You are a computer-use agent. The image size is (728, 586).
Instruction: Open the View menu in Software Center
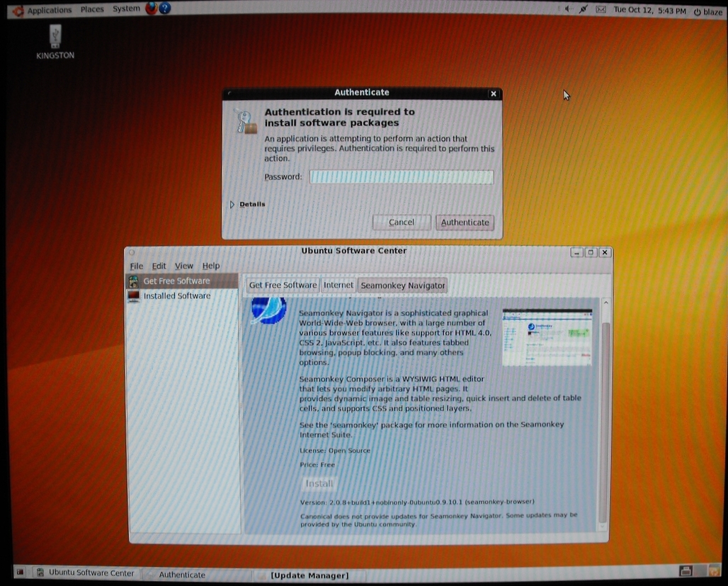pyautogui.click(x=183, y=266)
